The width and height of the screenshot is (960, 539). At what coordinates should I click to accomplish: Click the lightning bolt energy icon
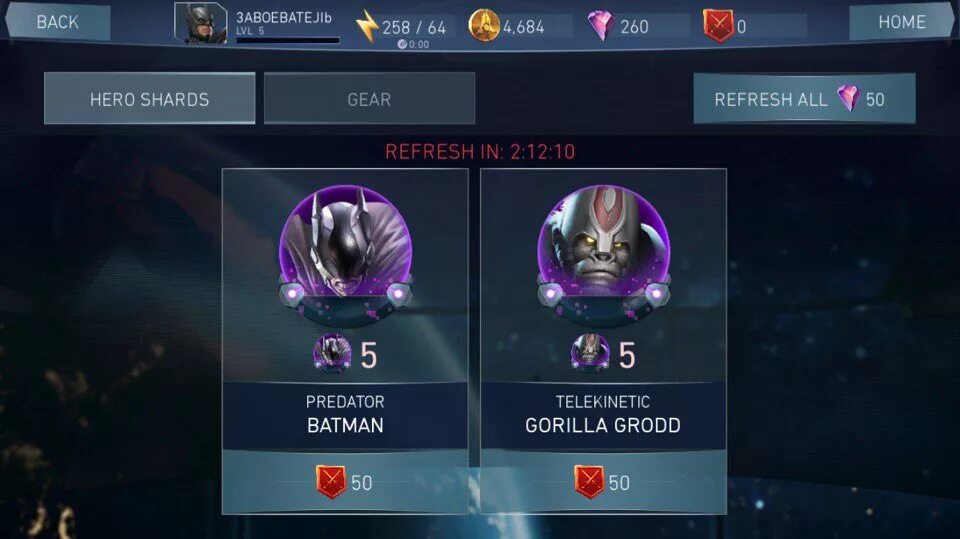coord(366,26)
